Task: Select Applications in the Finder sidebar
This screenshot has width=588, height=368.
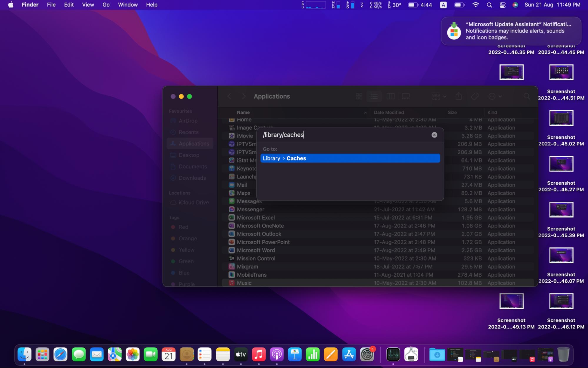Action: (x=190, y=144)
